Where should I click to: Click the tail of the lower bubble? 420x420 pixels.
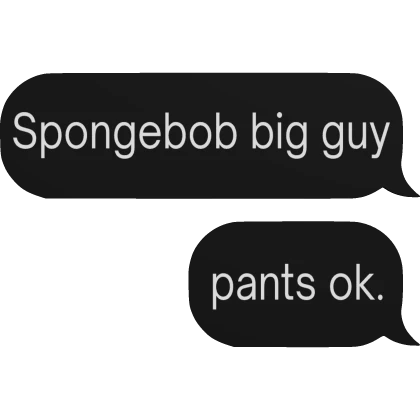[x=405, y=335]
